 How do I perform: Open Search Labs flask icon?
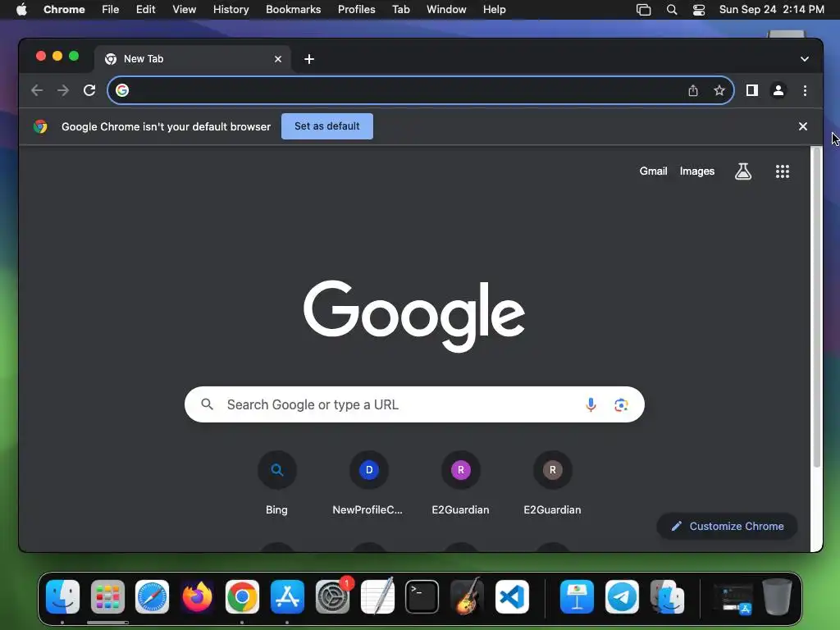[x=743, y=171]
